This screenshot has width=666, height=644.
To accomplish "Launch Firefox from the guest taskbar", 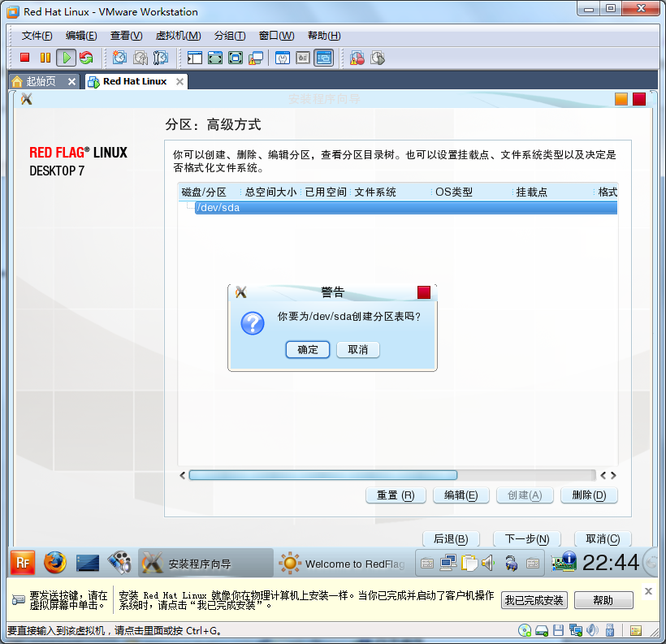I will coord(54,563).
